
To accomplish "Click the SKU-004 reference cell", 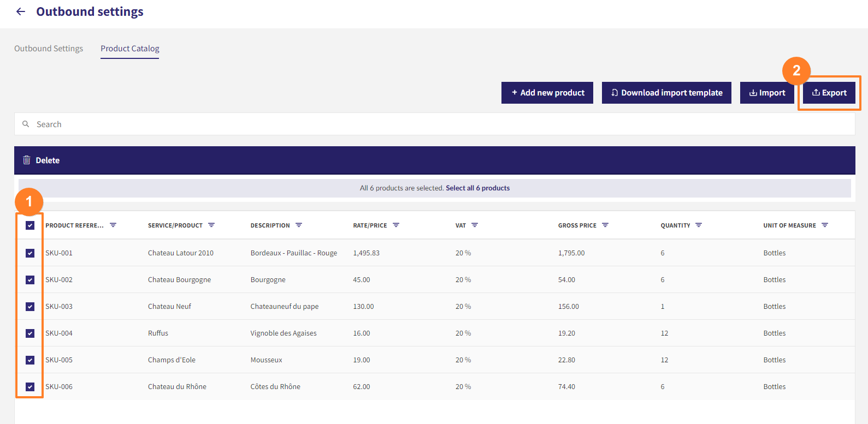I will coord(59,333).
